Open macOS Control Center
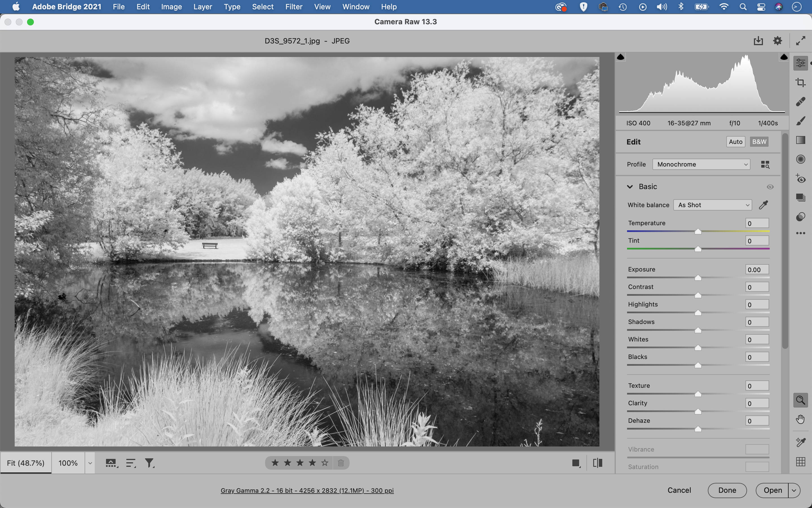812x508 pixels. click(x=761, y=7)
